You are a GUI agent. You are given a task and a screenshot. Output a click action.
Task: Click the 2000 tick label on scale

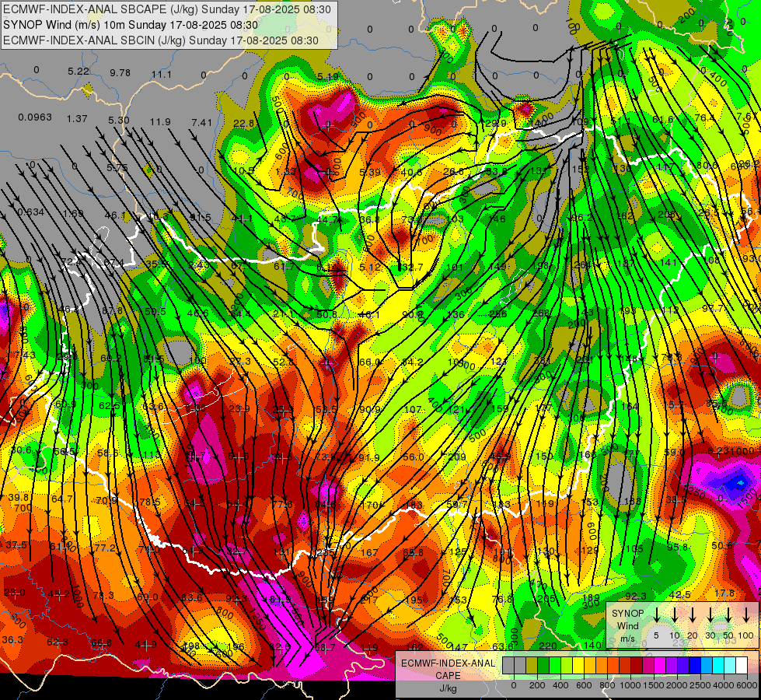coord(676,685)
